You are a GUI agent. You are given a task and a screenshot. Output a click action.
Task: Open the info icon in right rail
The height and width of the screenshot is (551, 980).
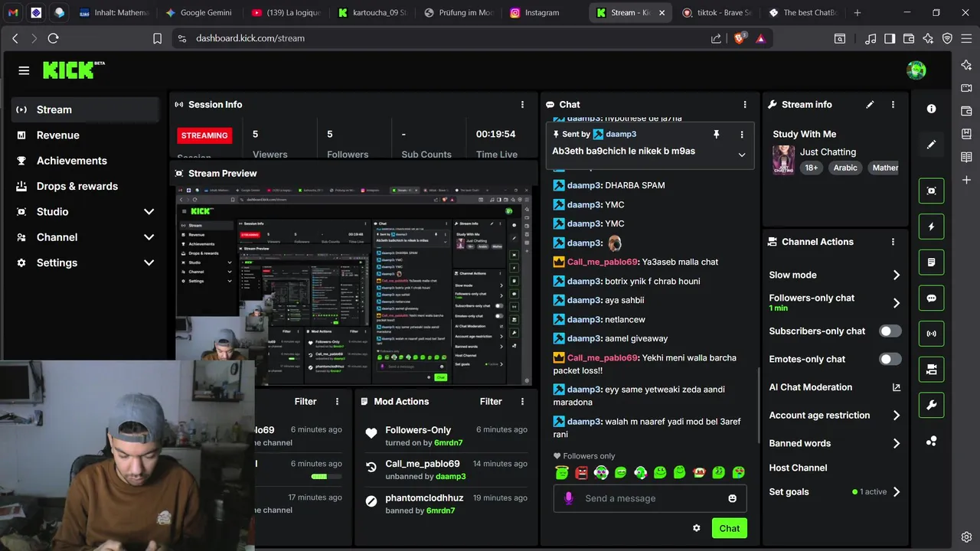point(931,109)
